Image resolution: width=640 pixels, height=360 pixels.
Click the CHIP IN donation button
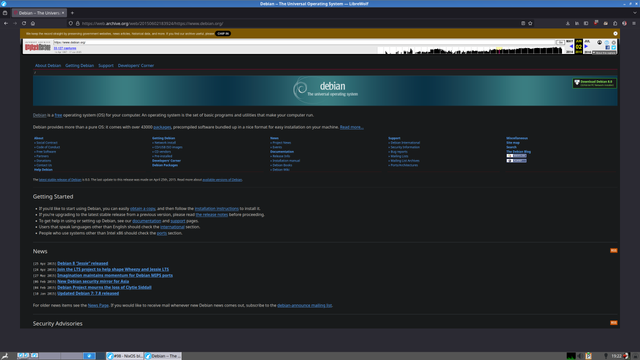[x=223, y=33]
